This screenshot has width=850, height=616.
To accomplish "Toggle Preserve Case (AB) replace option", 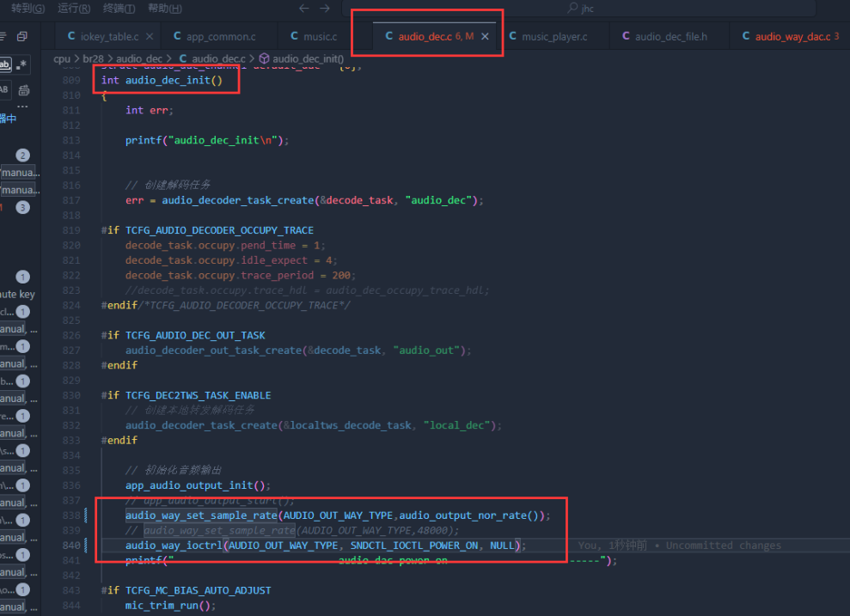I will tap(4, 89).
